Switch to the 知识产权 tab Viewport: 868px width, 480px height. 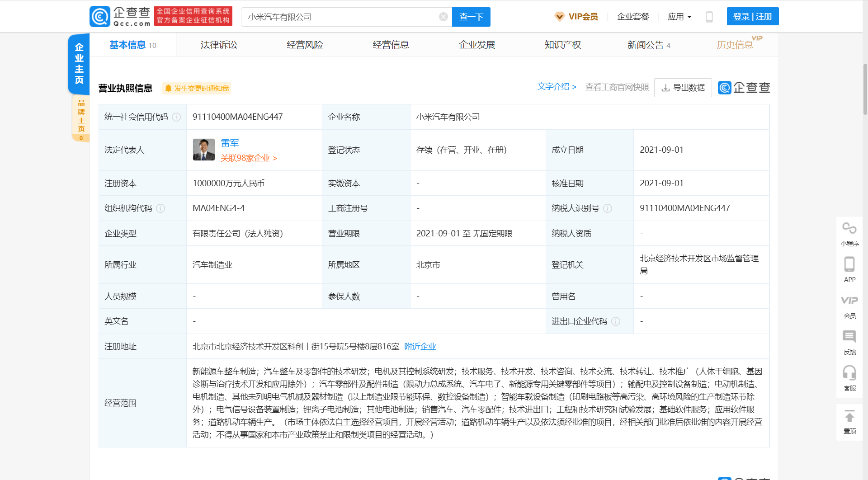pos(563,45)
